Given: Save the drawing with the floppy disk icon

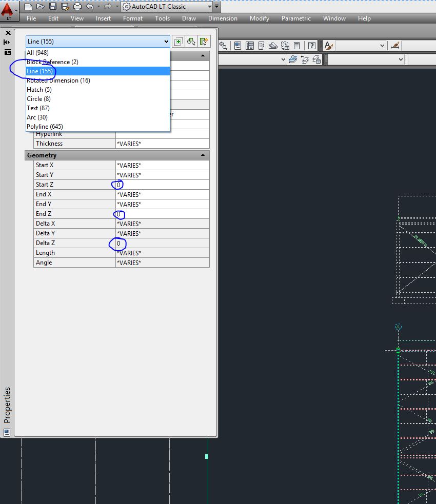Looking at the screenshot, I should pyautogui.click(x=53, y=7).
